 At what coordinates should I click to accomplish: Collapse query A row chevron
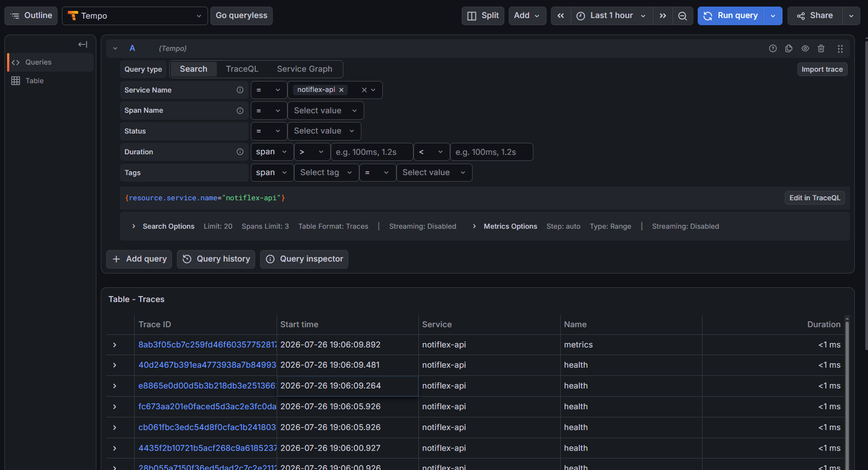[115, 49]
